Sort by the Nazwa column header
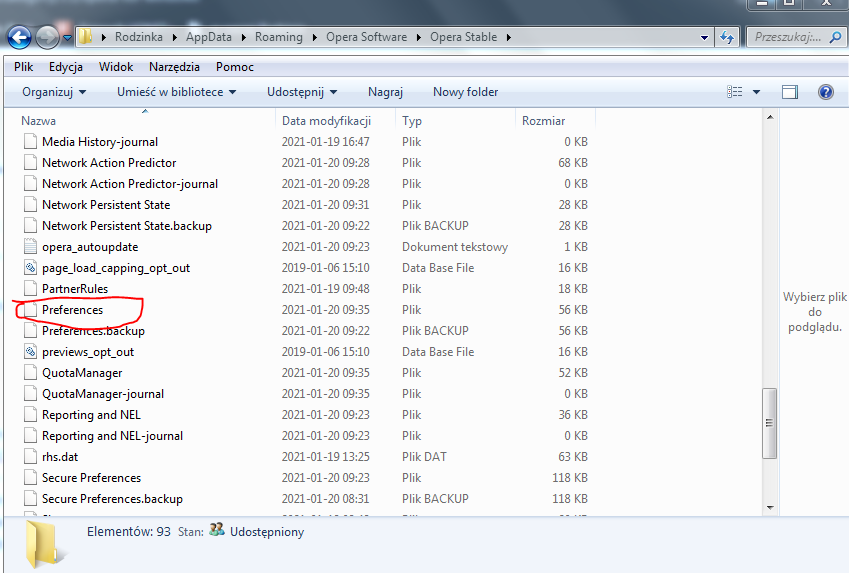Image resolution: width=849 pixels, height=573 pixels. pos(38,121)
